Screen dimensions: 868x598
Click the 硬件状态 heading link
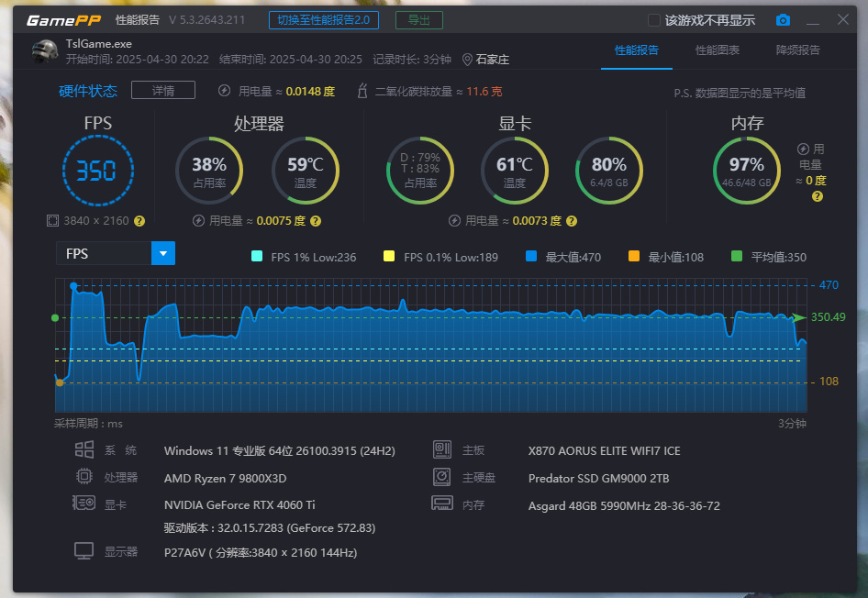[x=88, y=91]
